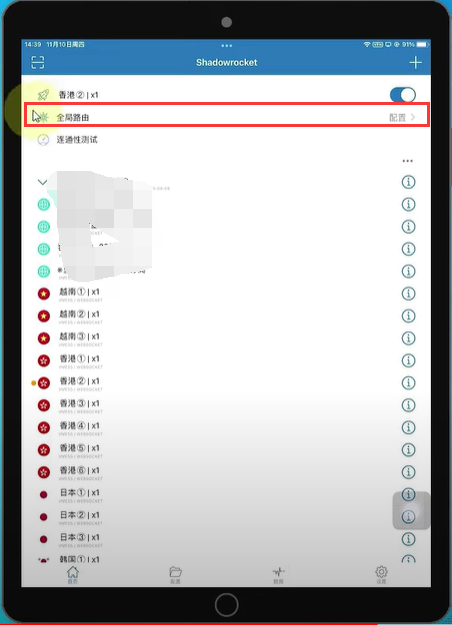452x625 pixels.
Task: Run the 连通性测试 connectivity test
Action: tap(227, 140)
